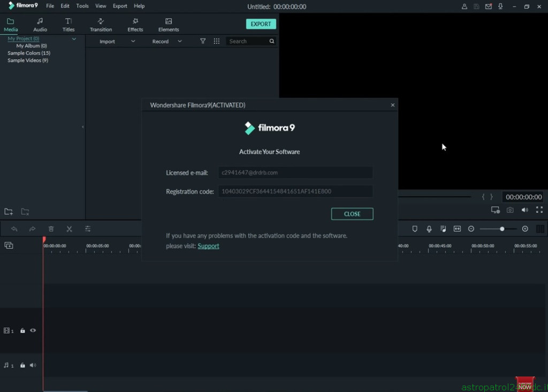The image size is (548, 392).
Task: Switch to the Titles tab
Action: tap(68, 25)
